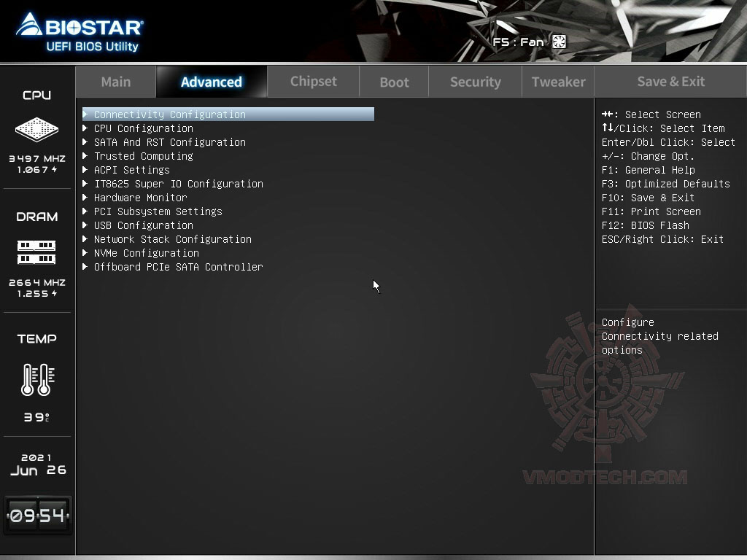The width and height of the screenshot is (747, 560).
Task: Click the DRAM heading in sidebar
Action: pos(36,217)
